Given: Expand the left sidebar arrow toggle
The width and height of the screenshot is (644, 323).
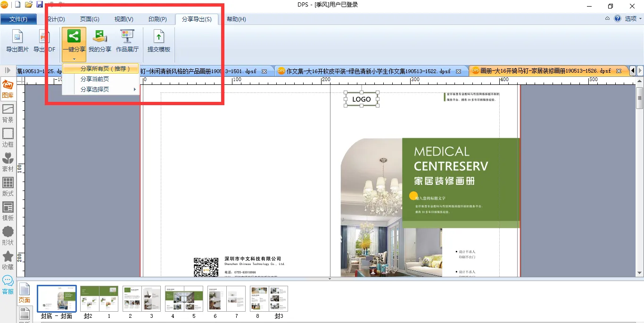Looking at the screenshot, I should click(8, 70).
